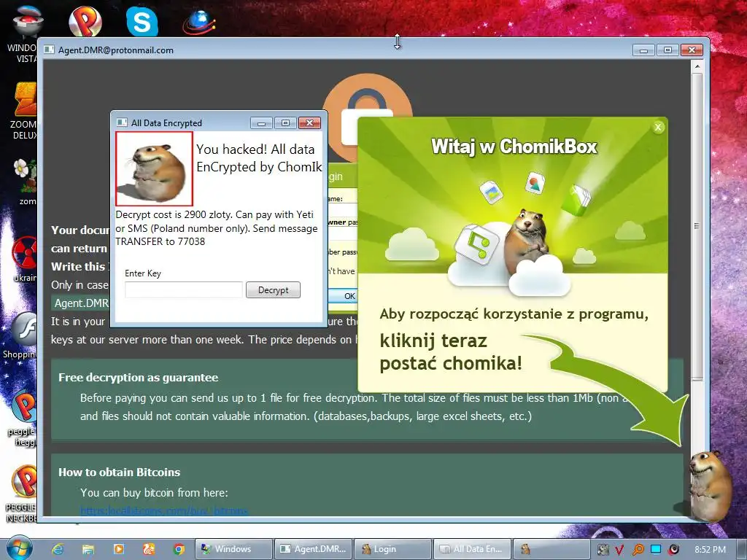The image size is (747, 560).
Task: Click hamster picture in All Data Encrypted
Action: (x=154, y=168)
